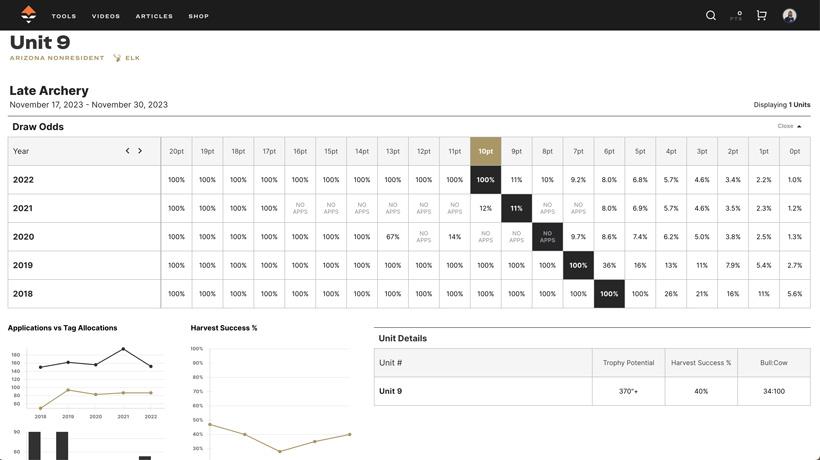Select the highlighted 10pt column header
Screen dimensions: 820x460
(x=485, y=151)
